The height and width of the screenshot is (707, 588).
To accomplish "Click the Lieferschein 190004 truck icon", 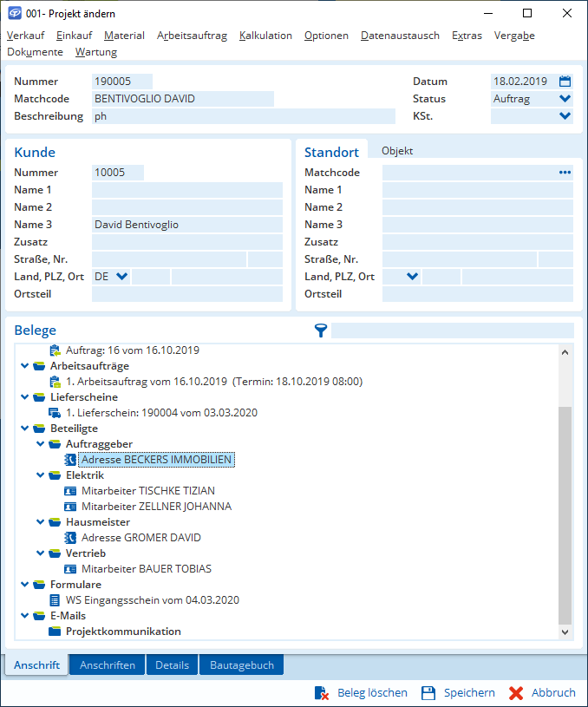I will [x=56, y=413].
